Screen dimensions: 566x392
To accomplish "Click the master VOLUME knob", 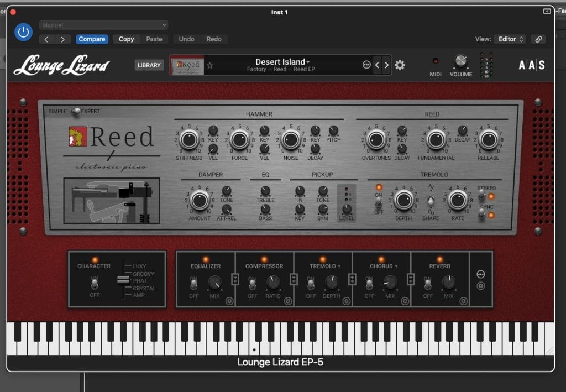I will click(460, 61).
